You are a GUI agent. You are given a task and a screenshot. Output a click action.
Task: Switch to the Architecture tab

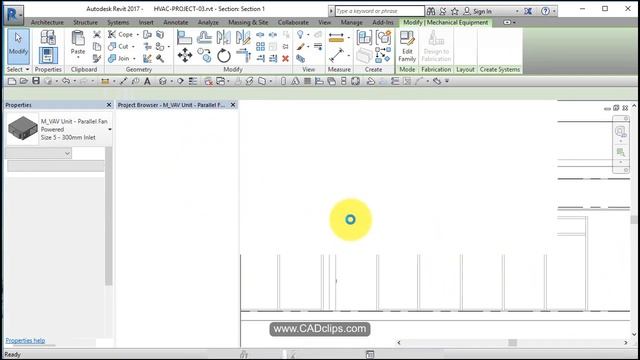pyautogui.click(x=47, y=22)
